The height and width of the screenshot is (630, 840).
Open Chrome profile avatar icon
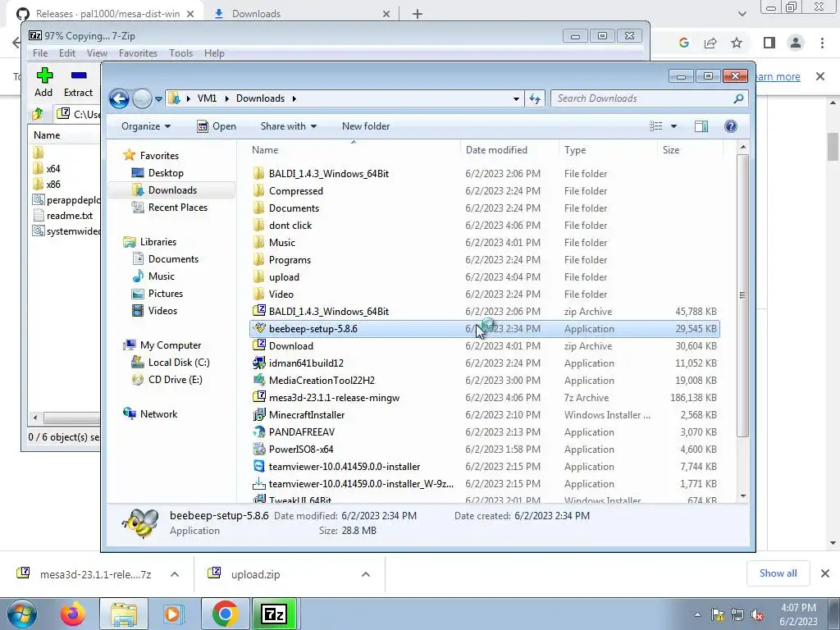[796, 43]
